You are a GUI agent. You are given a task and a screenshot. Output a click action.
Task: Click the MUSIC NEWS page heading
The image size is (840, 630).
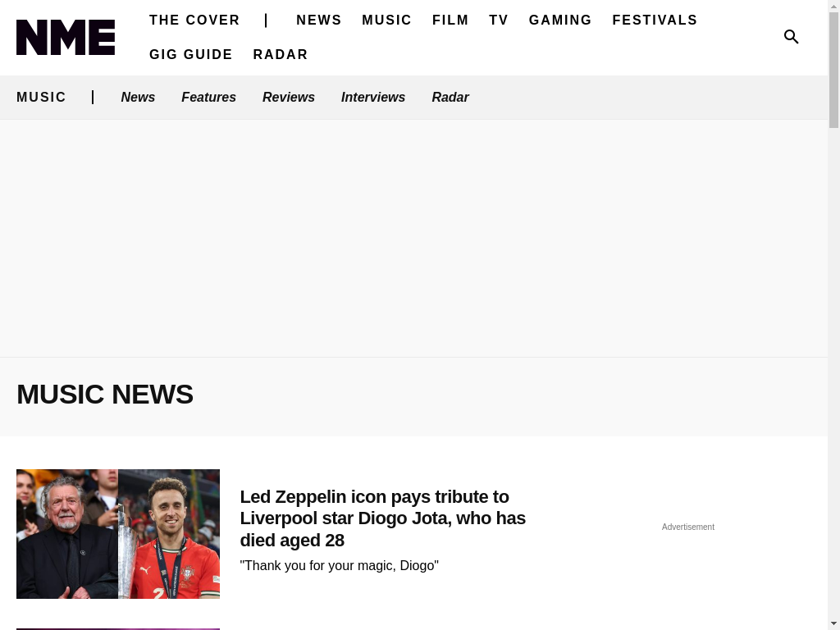click(x=104, y=395)
